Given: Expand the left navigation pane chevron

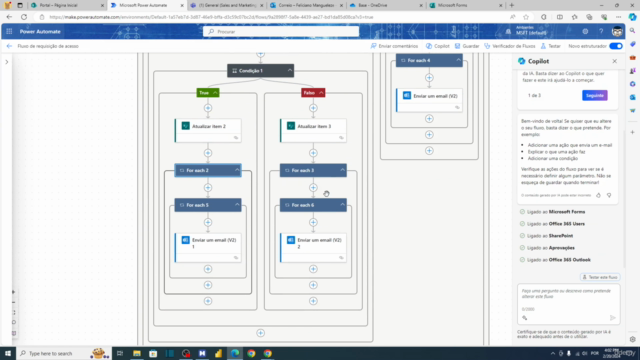Looking at the screenshot, I should pyautogui.click(x=7, y=62).
